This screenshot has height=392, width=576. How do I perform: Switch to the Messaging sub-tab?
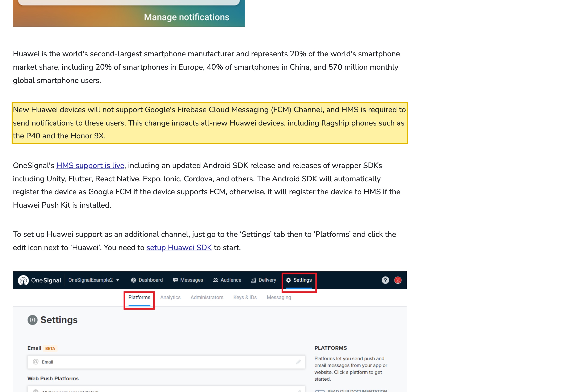pos(279,297)
